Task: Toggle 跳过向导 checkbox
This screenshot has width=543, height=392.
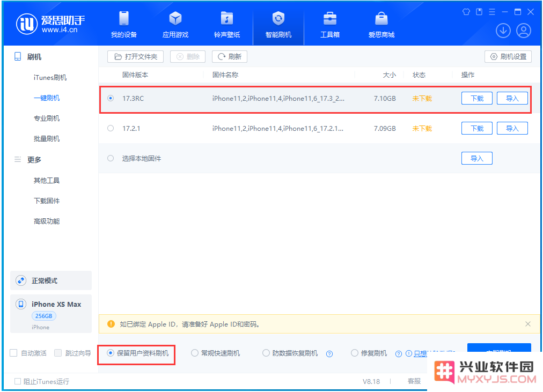Action: coord(58,353)
